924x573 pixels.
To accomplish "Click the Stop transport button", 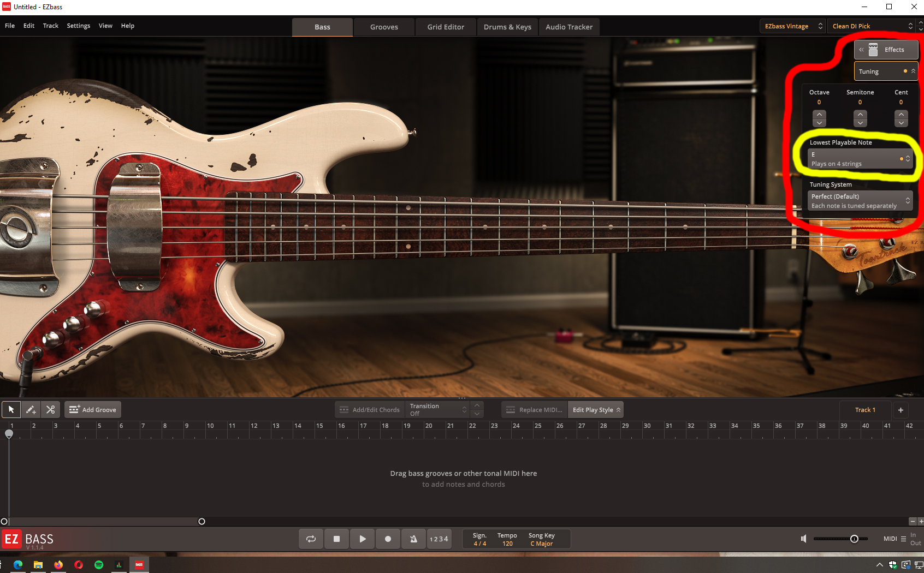I will 336,539.
